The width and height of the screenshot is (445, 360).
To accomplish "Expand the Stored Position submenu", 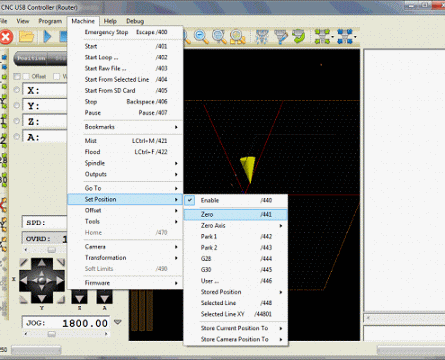I will [236, 292].
